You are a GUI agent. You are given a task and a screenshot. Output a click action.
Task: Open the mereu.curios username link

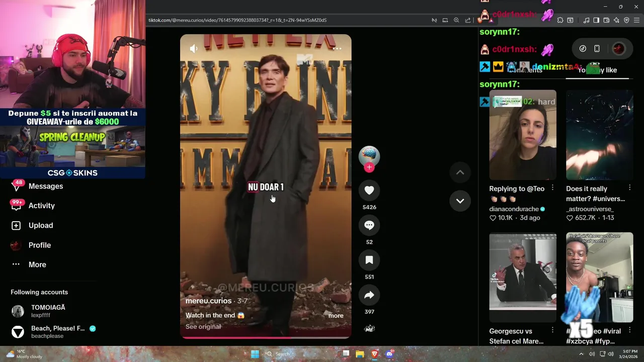pos(208,301)
